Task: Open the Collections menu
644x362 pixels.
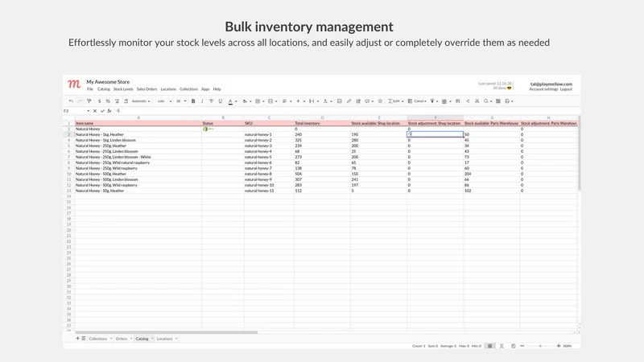Action: click(188, 89)
